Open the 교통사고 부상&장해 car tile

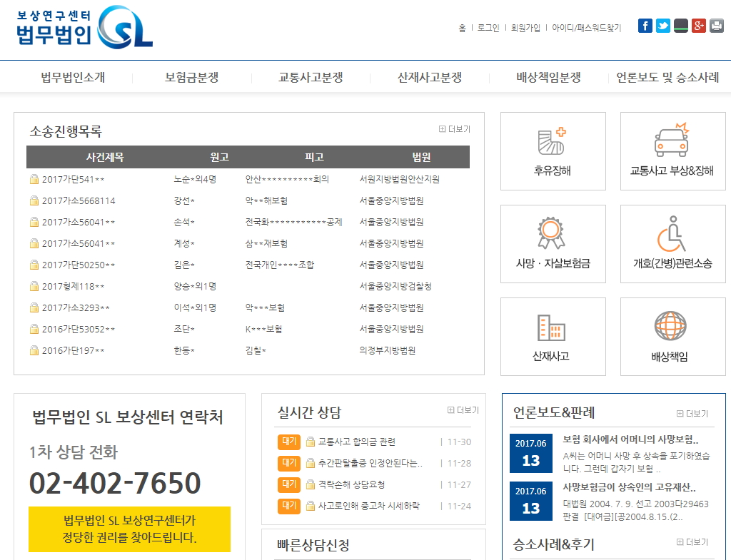pyautogui.click(x=672, y=151)
